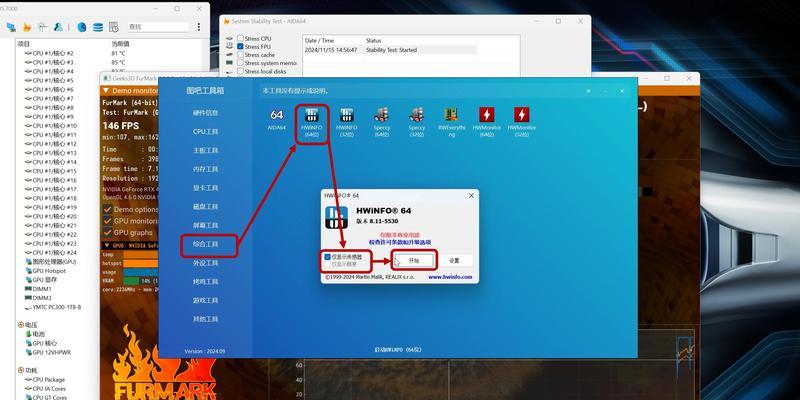Click 项目 column header in AIDA64
Screen dimensions: 800x400
pyautogui.click(x=23, y=44)
